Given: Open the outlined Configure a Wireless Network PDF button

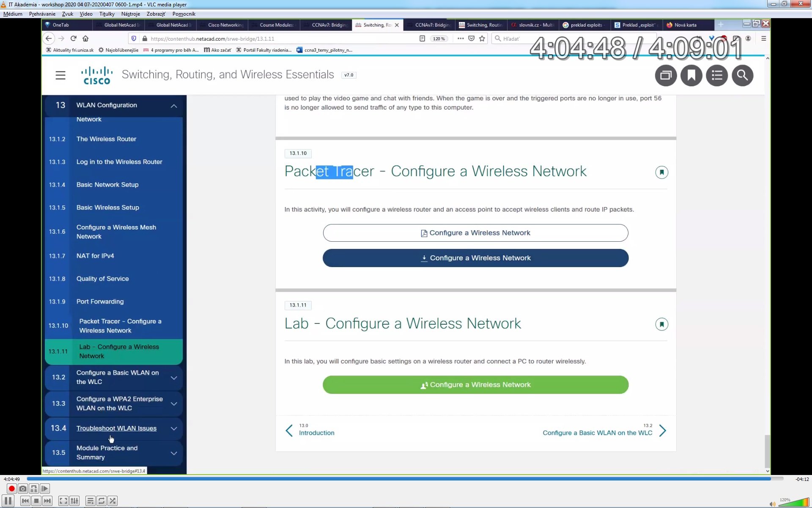Looking at the screenshot, I should click(x=475, y=233).
